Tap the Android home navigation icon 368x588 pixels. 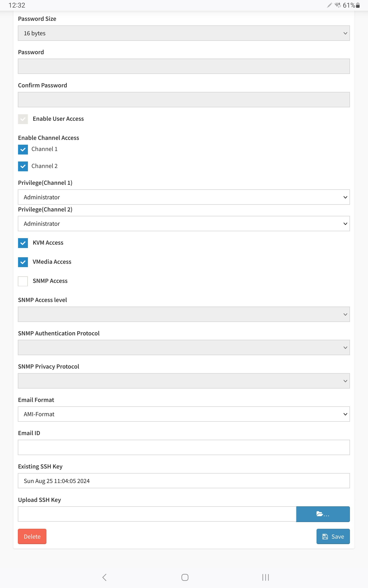(185, 577)
